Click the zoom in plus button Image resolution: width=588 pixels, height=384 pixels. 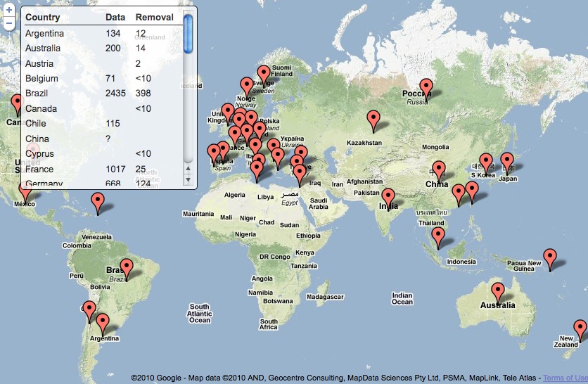[8, 11]
